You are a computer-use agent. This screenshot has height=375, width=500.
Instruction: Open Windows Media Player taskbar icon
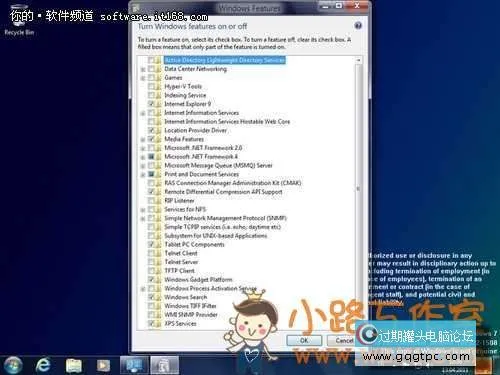(103, 365)
